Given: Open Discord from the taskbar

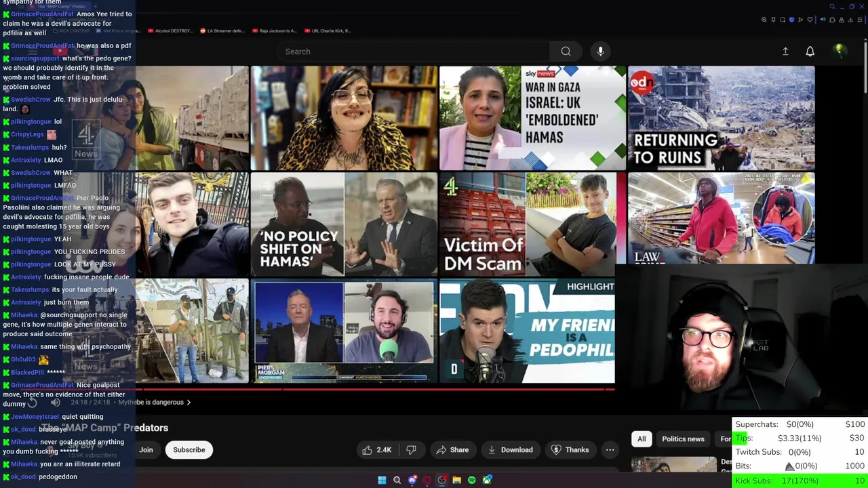Looking at the screenshot, I should [x=412, y=480].
